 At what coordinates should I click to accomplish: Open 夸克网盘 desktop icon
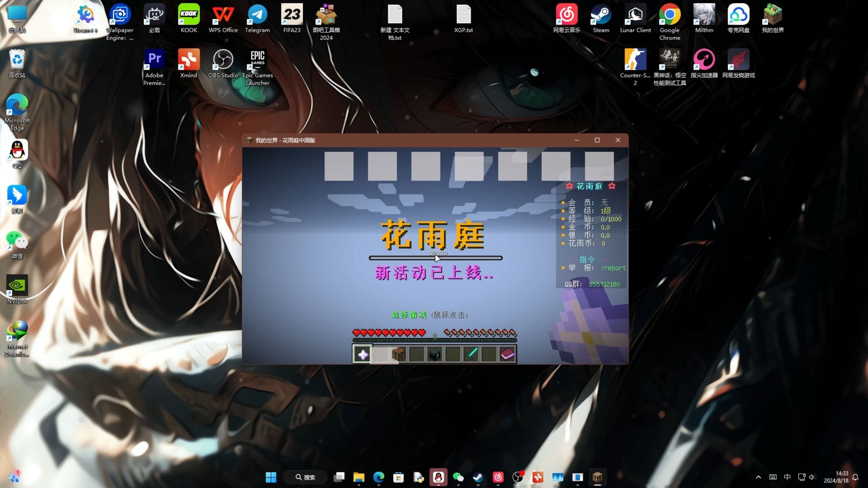point(738,19)
